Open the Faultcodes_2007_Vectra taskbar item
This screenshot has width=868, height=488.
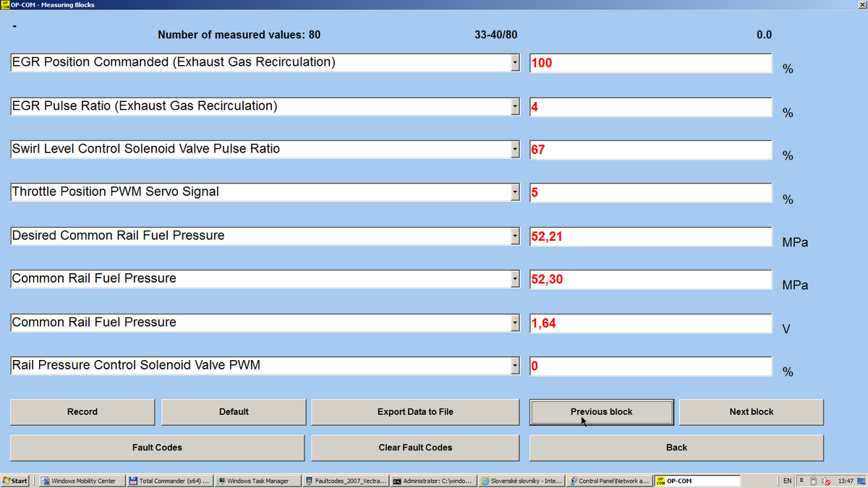(346, 481)
